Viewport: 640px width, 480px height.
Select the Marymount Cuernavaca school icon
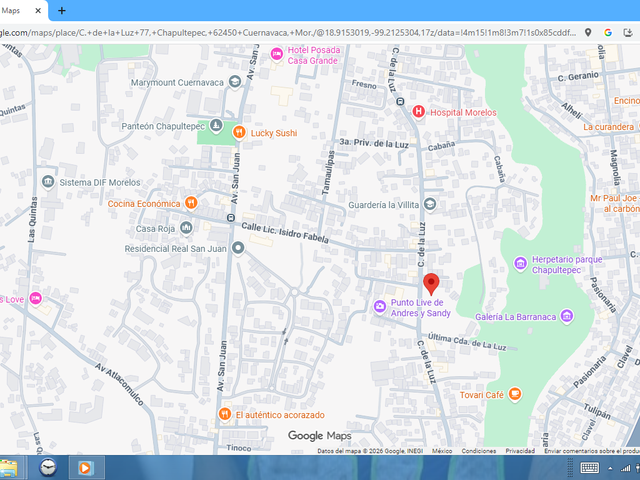[x=235, y=82]
